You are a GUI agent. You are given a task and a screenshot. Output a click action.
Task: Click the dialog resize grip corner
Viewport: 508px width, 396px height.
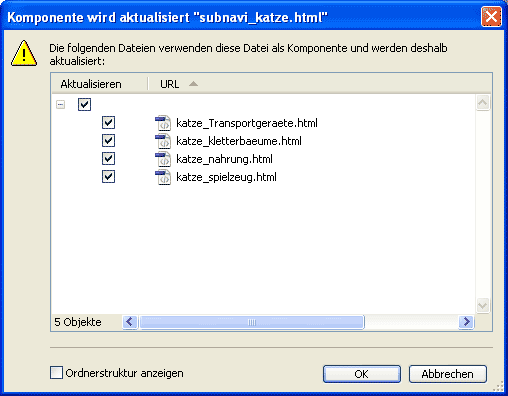tap(498, 387)
